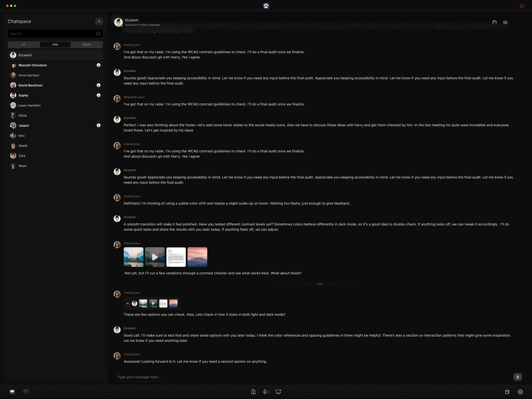Click the attachment paperclip button
The height and width of the screenshot is (399, 532).
click(518, 377)
